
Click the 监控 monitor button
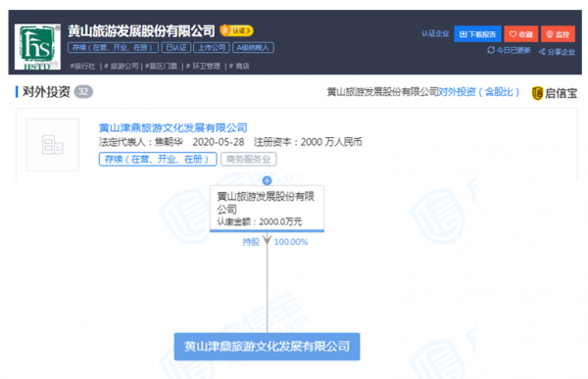(x=558, y=34)
